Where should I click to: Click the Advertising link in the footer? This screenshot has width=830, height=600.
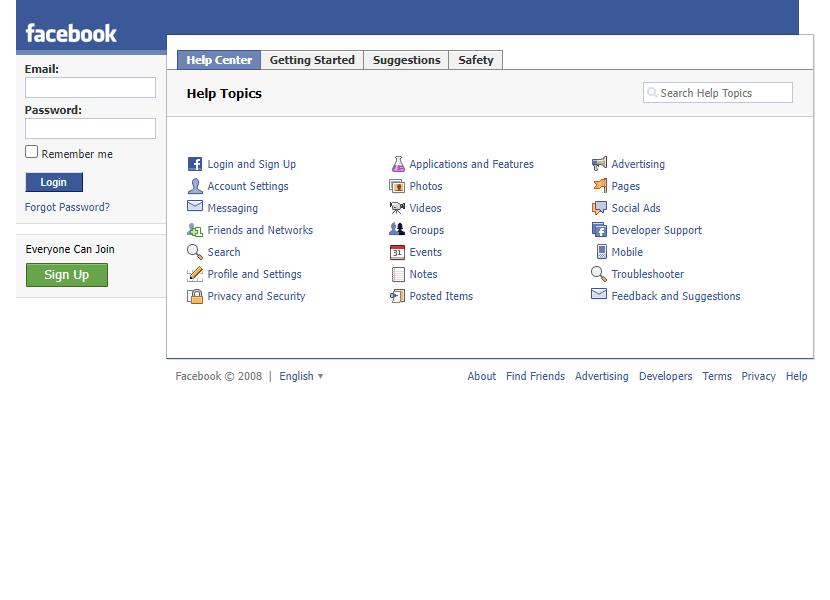click(601, 376)
